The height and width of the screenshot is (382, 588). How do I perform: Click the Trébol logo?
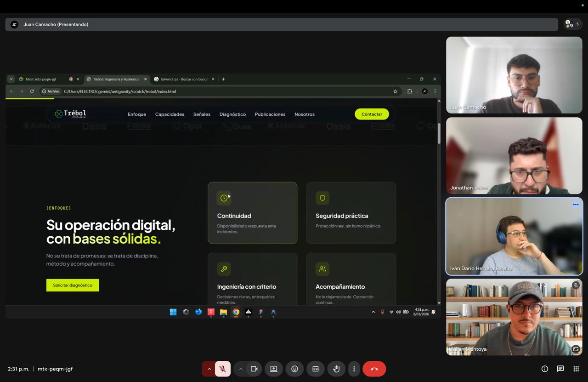pos(70,114)
